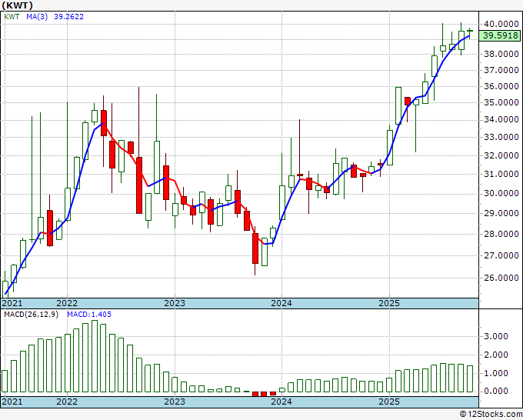Screen dimensions: 523x420
Task: Click the (KWT) ticker title
Action: (x=18, y=5)
